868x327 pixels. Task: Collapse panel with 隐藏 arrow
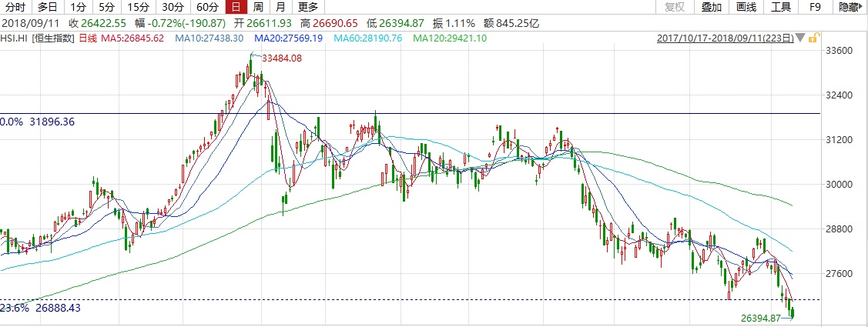[849, 8]
